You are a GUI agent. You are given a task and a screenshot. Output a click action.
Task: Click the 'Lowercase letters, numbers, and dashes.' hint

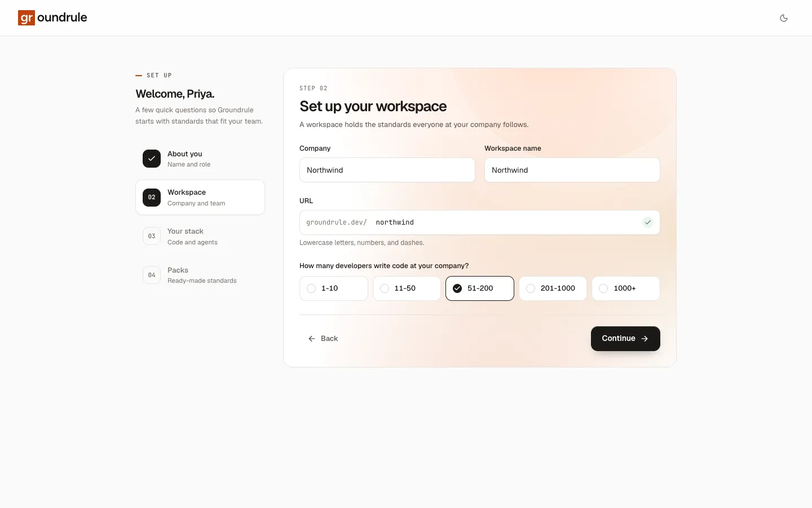point(361,243)
